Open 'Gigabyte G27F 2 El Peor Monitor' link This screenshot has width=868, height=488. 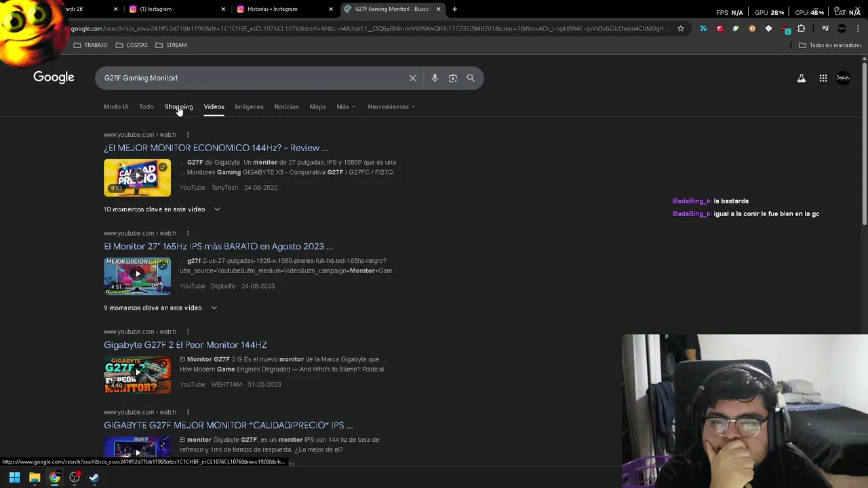coord(185,345)
